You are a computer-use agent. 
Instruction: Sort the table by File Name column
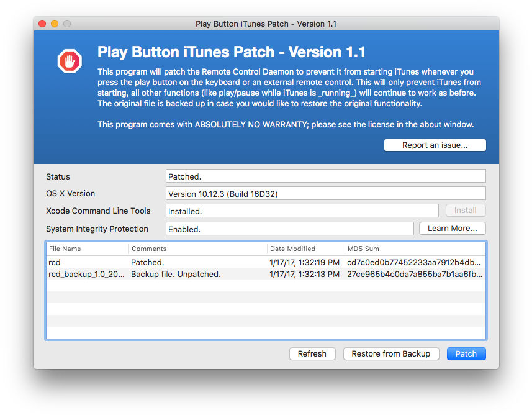click(87, 249)
